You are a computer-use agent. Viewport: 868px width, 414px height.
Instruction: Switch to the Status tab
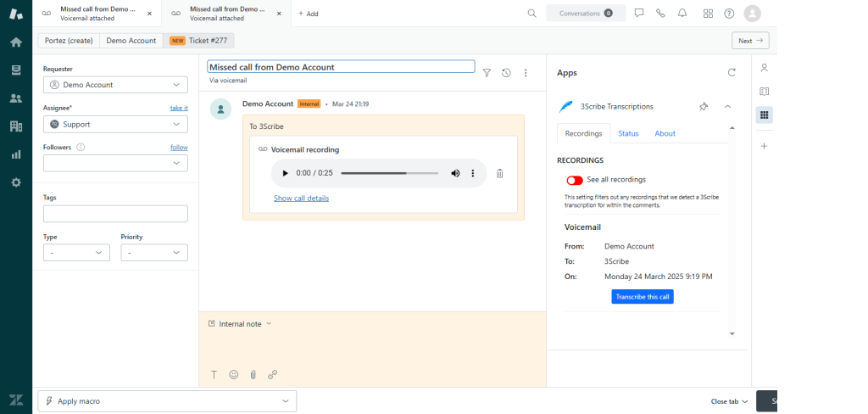point(628,133)
